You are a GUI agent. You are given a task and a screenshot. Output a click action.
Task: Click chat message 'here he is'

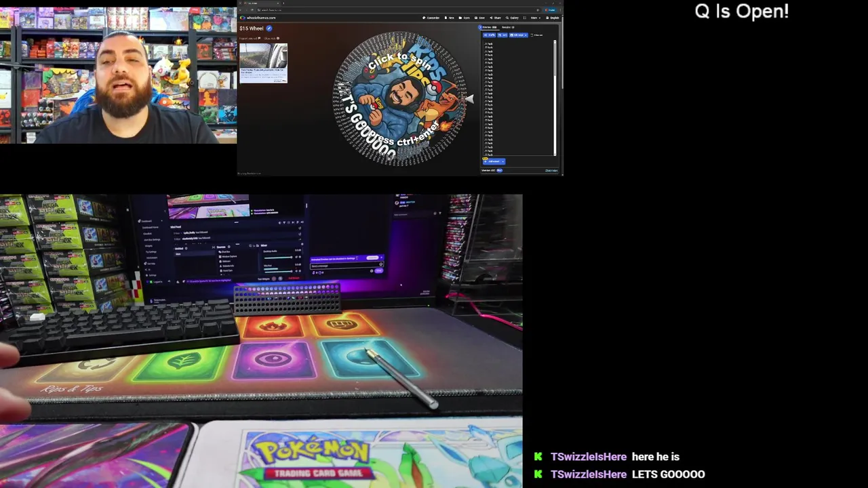tap(656, 457)
